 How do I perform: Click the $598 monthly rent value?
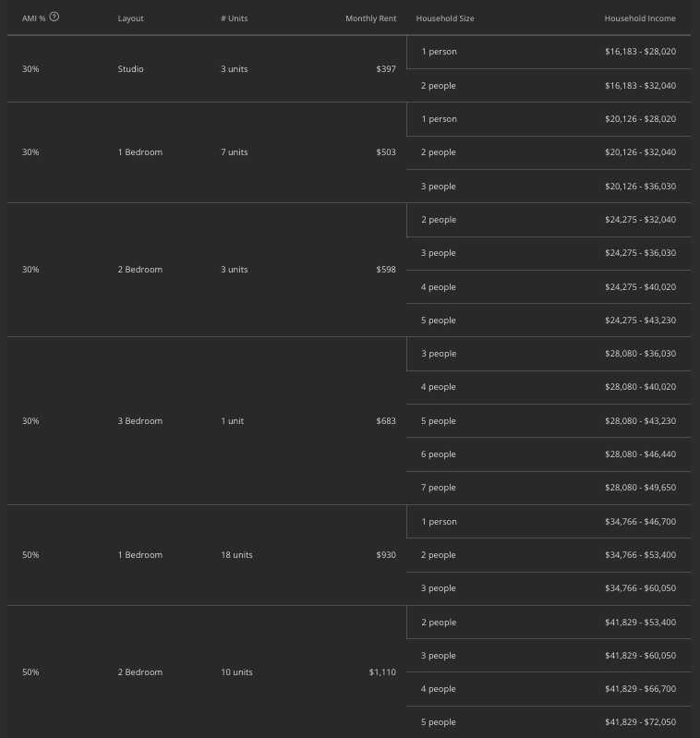(386, 270)
